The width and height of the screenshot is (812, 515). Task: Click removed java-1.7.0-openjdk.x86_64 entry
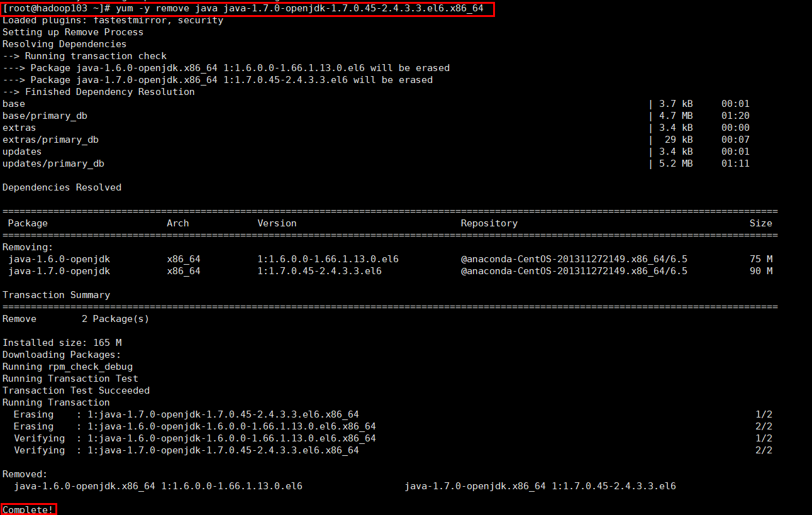tap(540, 486)
